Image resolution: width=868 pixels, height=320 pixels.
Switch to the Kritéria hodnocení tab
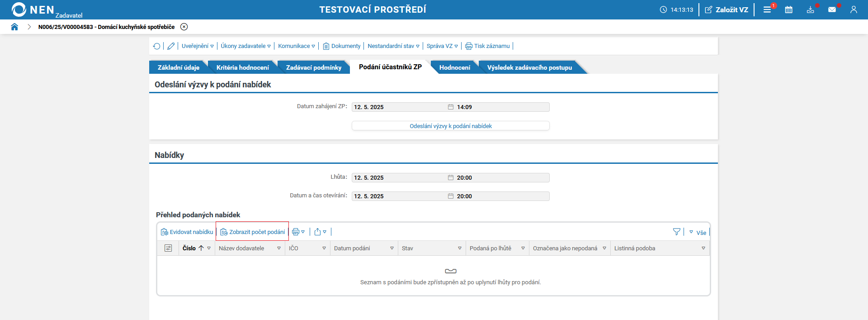pos(242,67)
